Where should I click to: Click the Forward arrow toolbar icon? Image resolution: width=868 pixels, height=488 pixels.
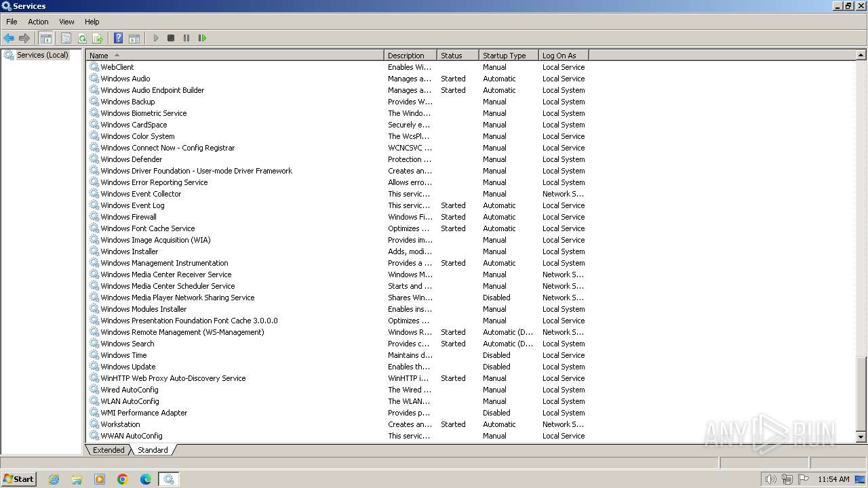coord(24,38)
